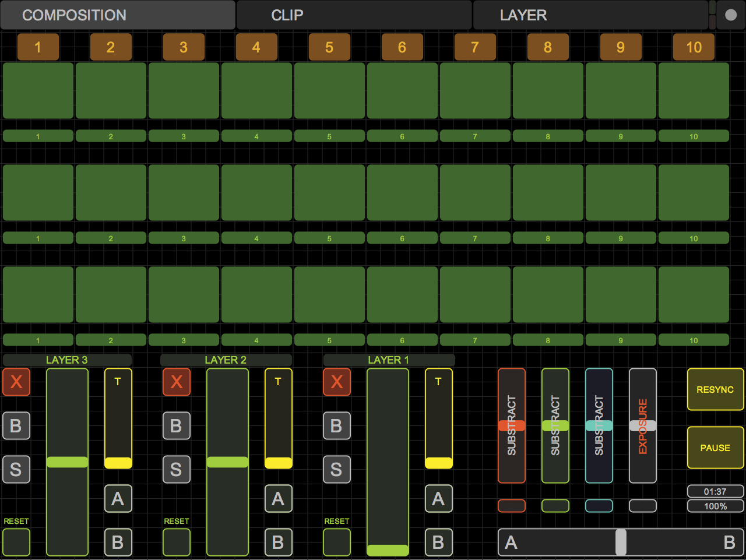The width and height of the screenshot is (746, 560).
Task: Select the COMPOSITION tab
Action: (x=118, y=15)
